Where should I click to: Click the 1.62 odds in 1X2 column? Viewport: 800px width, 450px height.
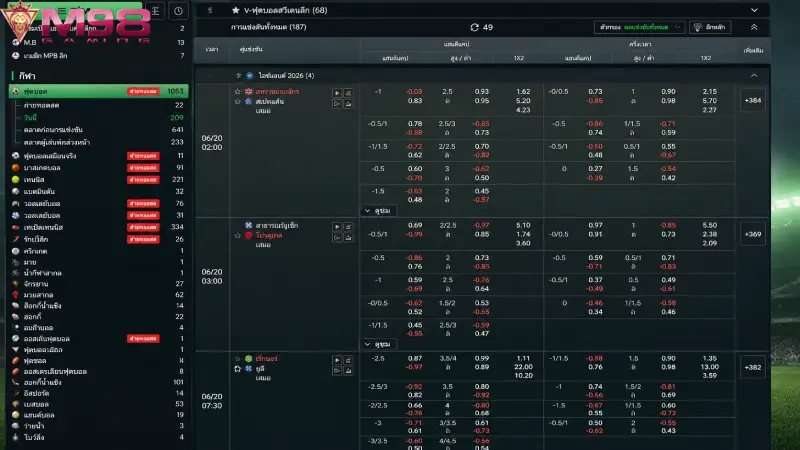point(523,92)
